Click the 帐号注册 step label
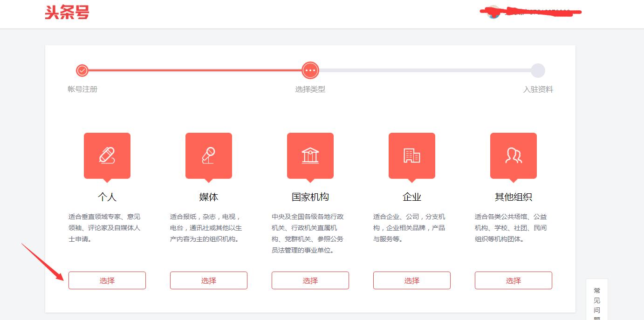This screenshot has width=644, height=320. pyautogui.click(x=82, y=89)
